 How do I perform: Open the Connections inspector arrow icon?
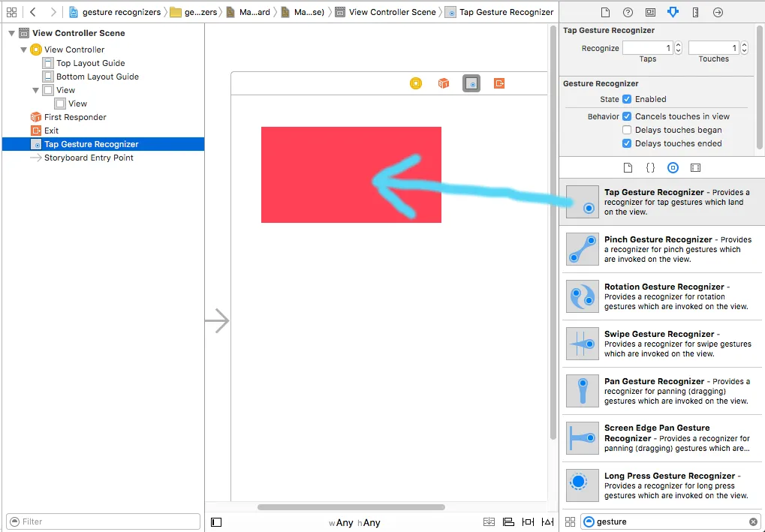(x=718, y=13)
